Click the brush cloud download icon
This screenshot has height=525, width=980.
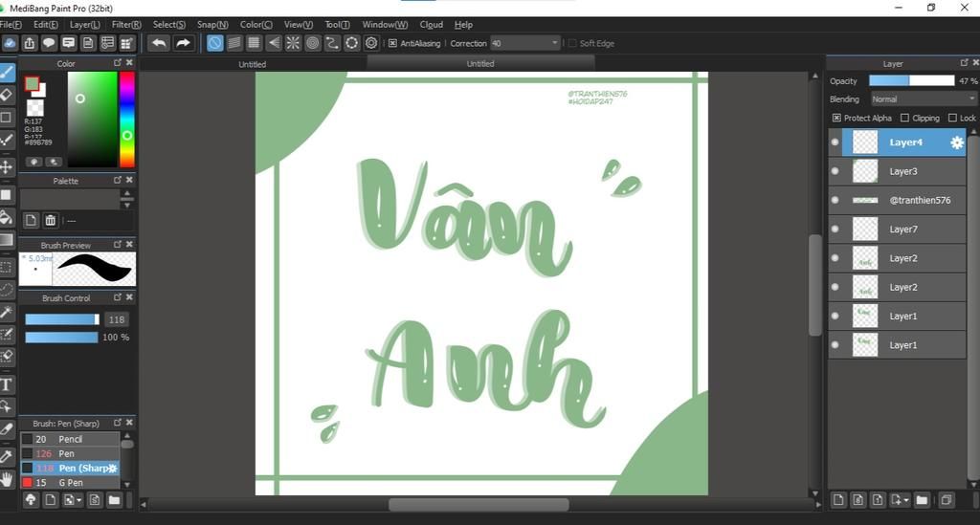(31, 500)
